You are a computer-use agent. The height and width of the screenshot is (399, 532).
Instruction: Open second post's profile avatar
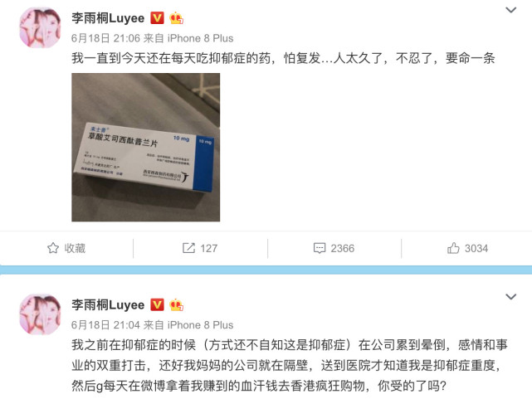[x=40, y=314]
